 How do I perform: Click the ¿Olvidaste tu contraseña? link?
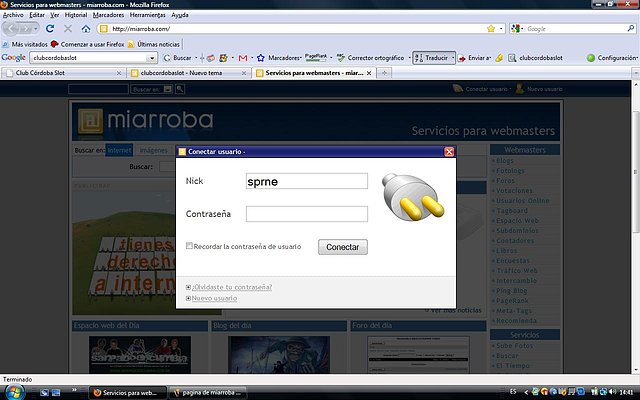point(231,287)
